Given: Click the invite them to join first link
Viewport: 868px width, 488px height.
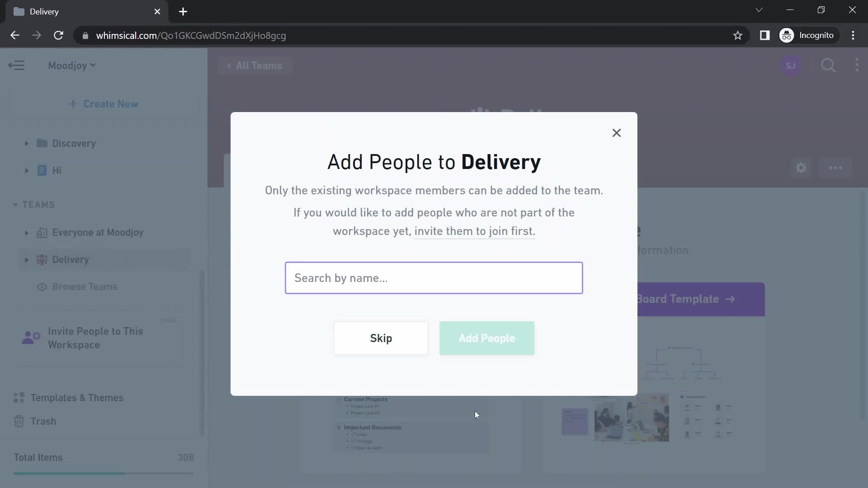Looking at the screenshot, I should coord(475,230).
